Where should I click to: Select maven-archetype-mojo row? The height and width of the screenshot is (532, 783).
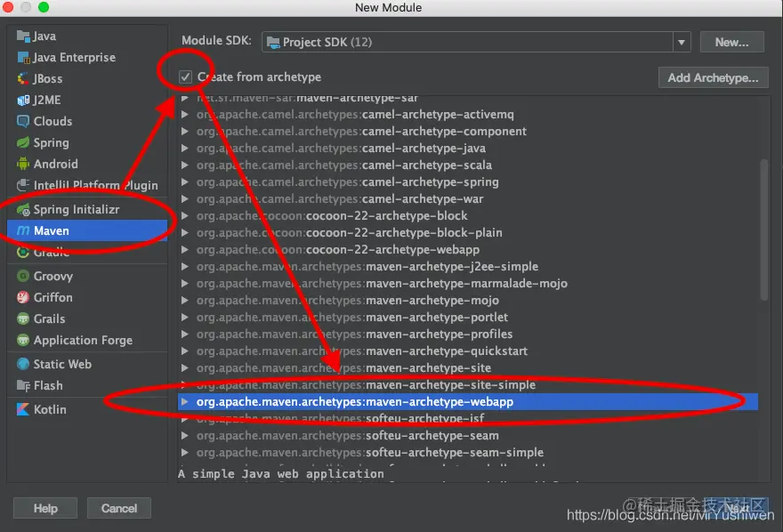pos(468,301)
